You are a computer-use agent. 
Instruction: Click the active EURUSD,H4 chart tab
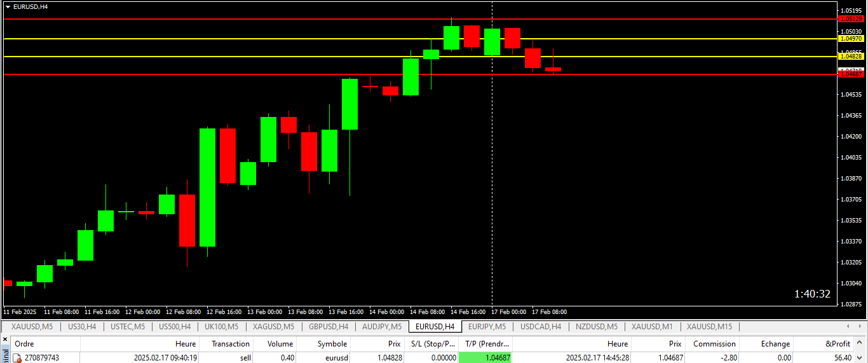tap(435, 327)
